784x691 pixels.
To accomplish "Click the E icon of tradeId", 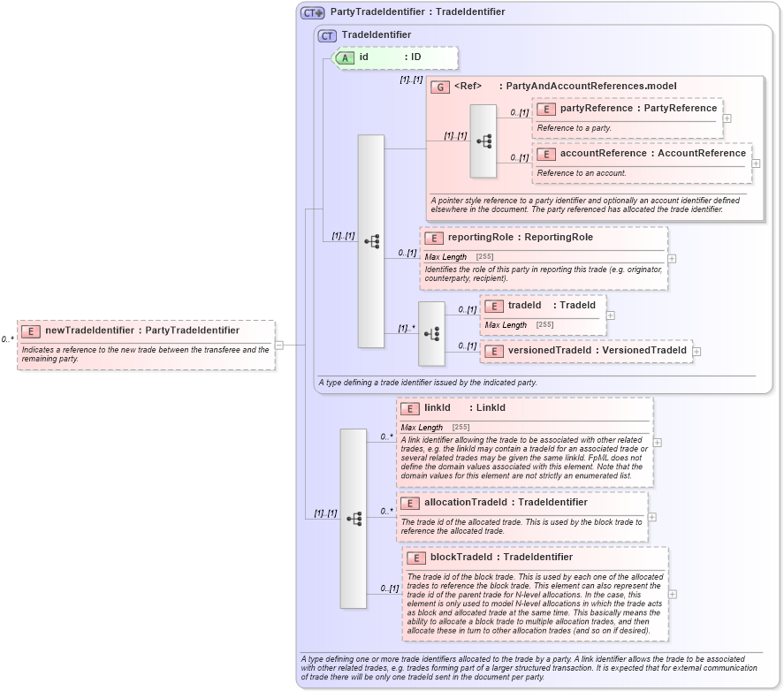I will point(493,307).
